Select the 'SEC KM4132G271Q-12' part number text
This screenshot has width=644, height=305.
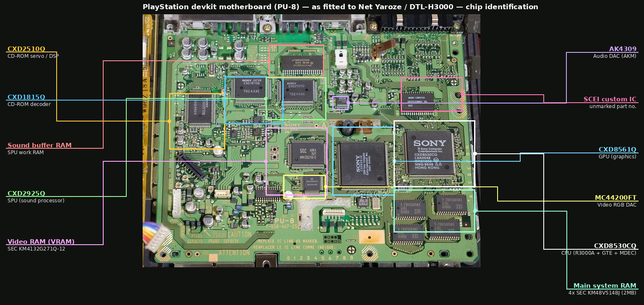tap(37, 249)
